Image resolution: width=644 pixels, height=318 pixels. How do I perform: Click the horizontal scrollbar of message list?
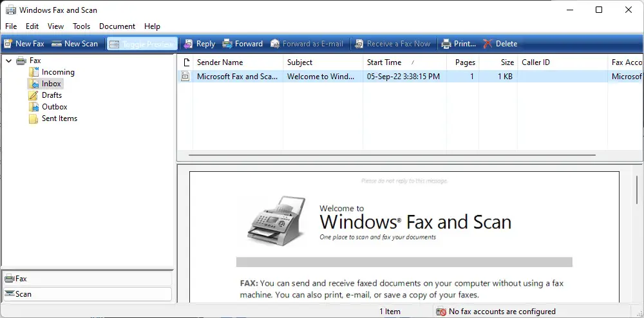(392, 155)
